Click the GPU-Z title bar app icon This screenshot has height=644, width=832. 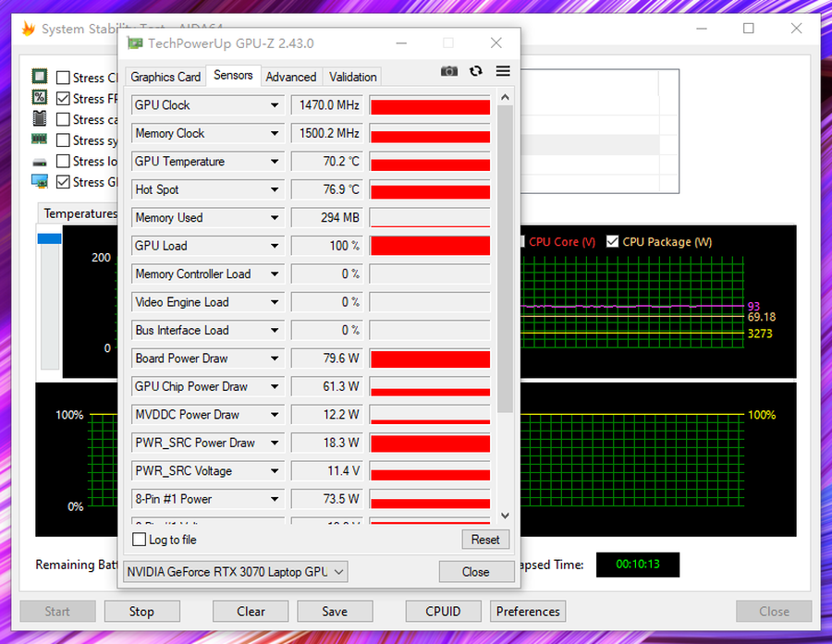pos(135,43)
